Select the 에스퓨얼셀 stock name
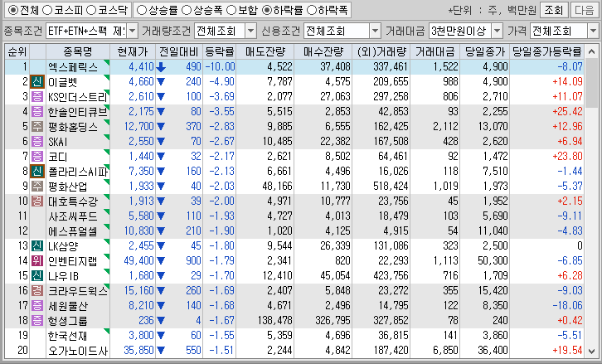The image size is (602, 364). (73, 231)
